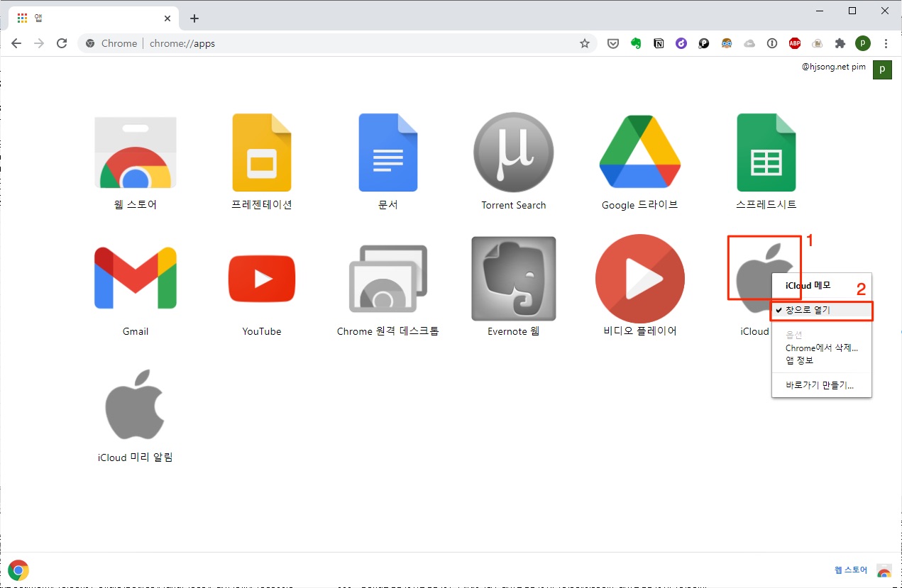Viewport: 902px width, 588px height.
Task: Open the Gmail app icon
Action: click(136, 277)
